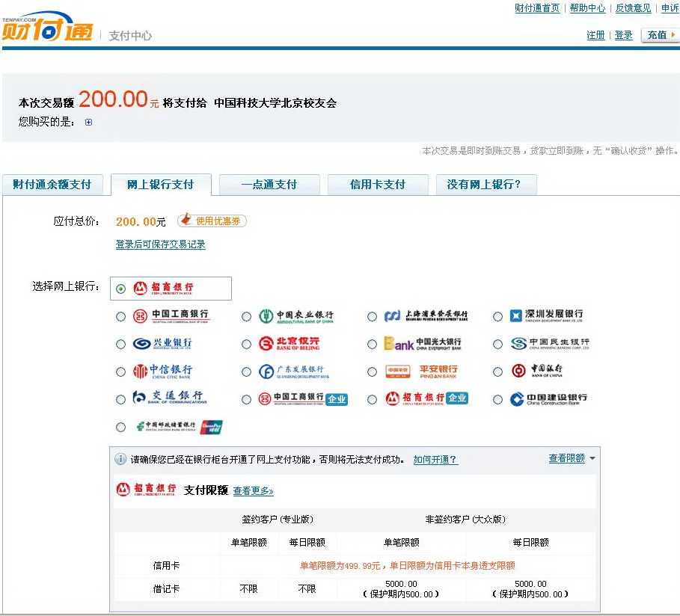Click the China Construction Bank logo
Viewport: 680px width, 616px height.
pyautogui.click(x=548, y=399)
